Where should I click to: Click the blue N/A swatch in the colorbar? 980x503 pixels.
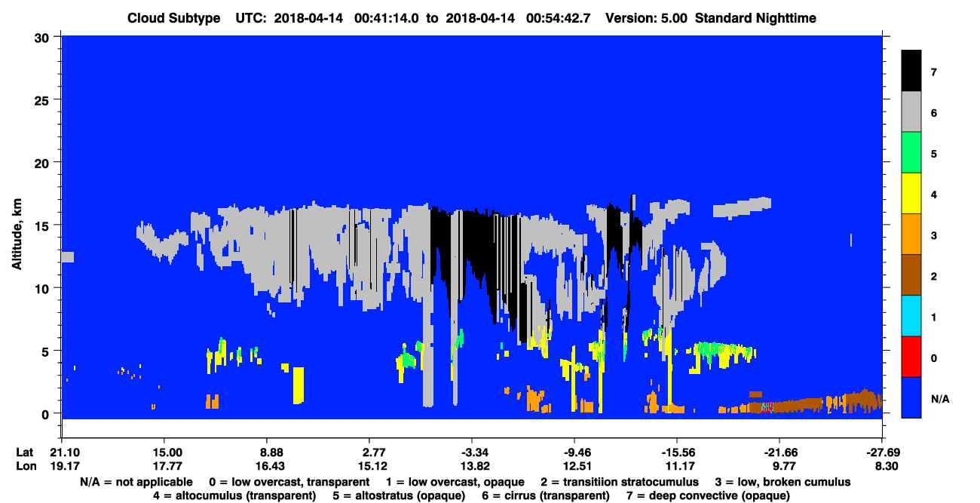(911, 397)
